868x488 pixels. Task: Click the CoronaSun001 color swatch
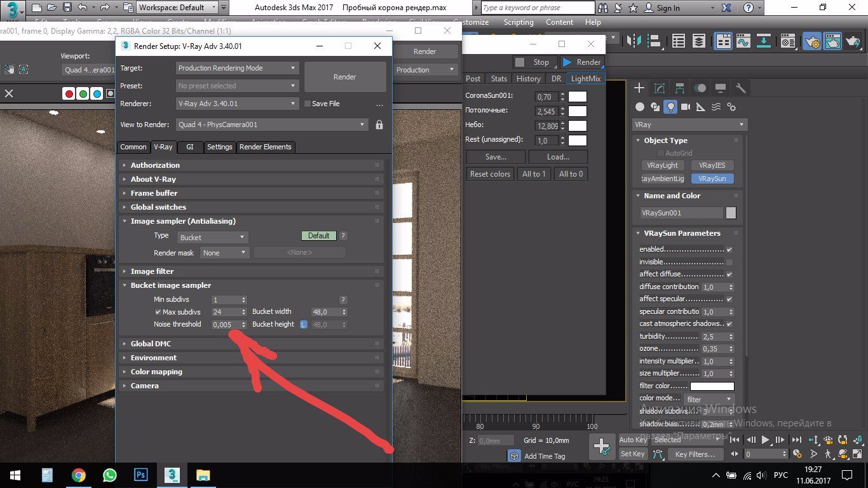point(578,97)
